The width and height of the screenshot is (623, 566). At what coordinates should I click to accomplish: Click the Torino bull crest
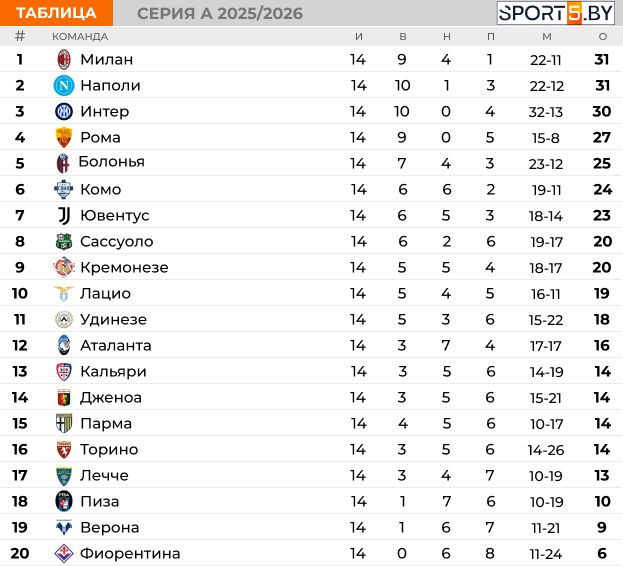[x=64, y=449]
